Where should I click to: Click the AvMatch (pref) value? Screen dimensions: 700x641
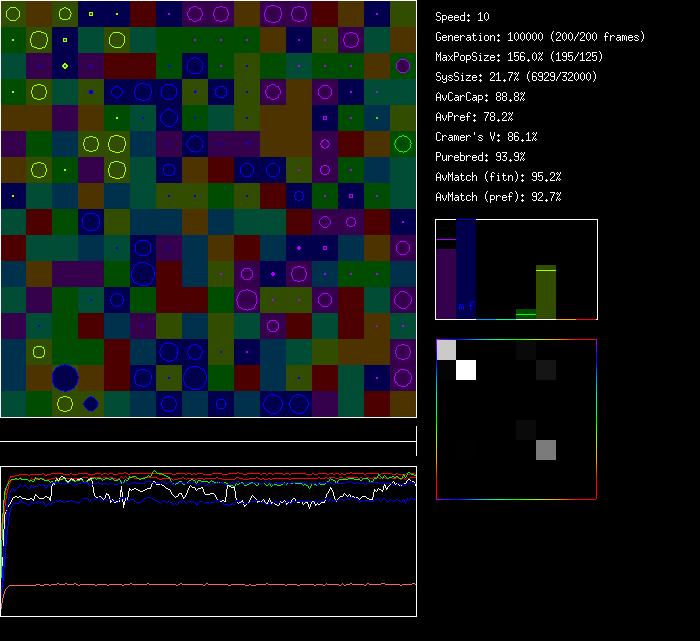[499, 197]
